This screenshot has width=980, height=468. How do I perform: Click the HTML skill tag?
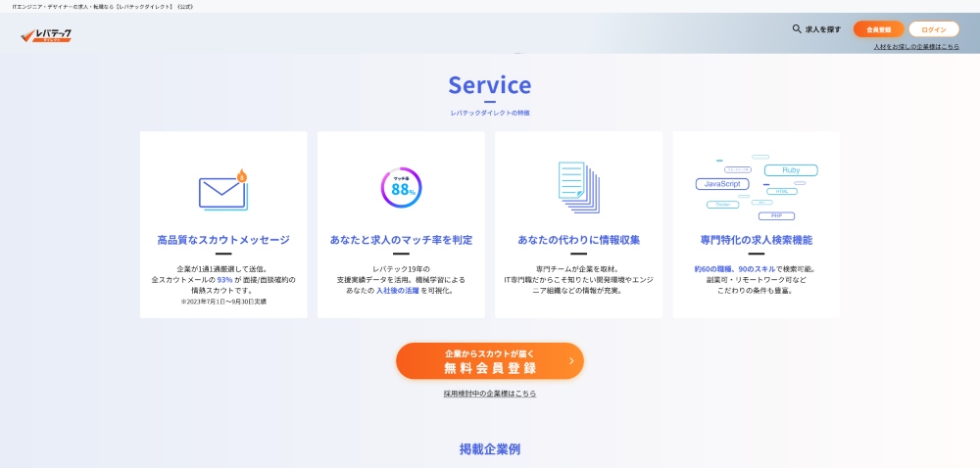(782, 192)
